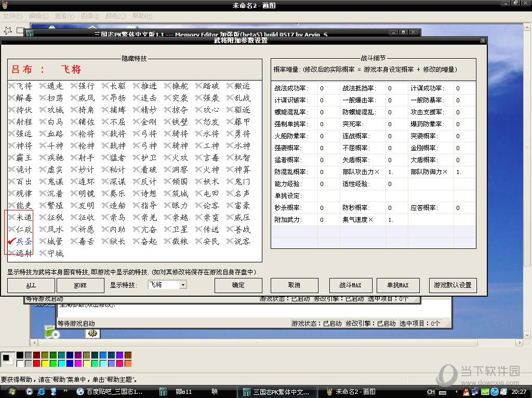The width and height of the screenshot is (532, 398).
Task: Click the 秒杀概率 value cell
Action: 329,208
